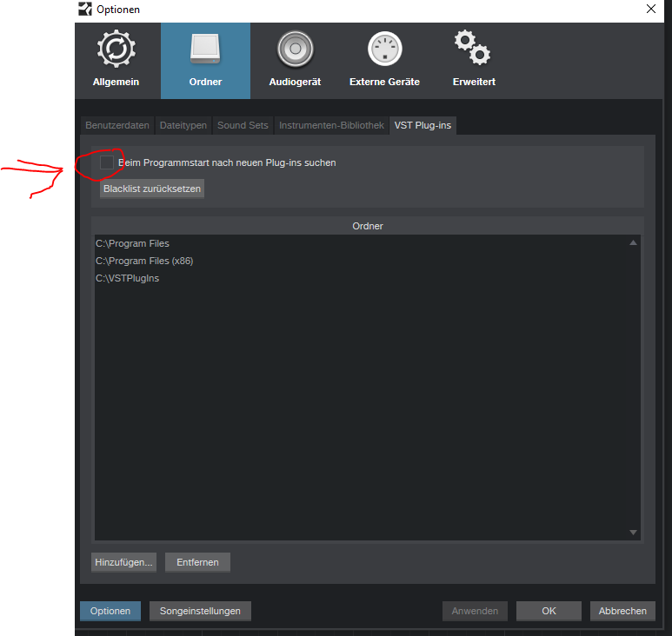672x636 pixels.
Task: Click the Hinzufügen button
Action: pyautogui.click(x=124, y=562)
